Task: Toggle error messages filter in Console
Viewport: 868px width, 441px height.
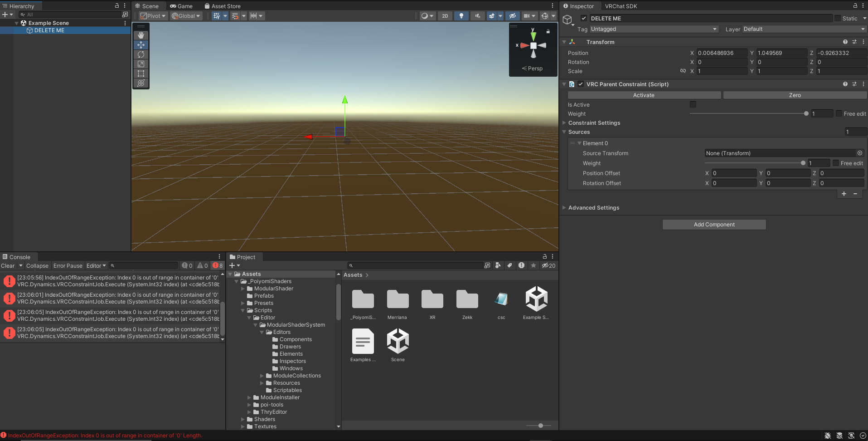Action: (218, 265)
